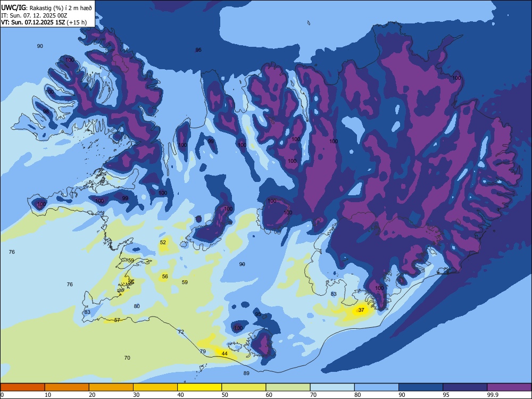Click the '80' map value in the southwest
Viewport: 532px width, 399px height.
click(x=137, y=306)
